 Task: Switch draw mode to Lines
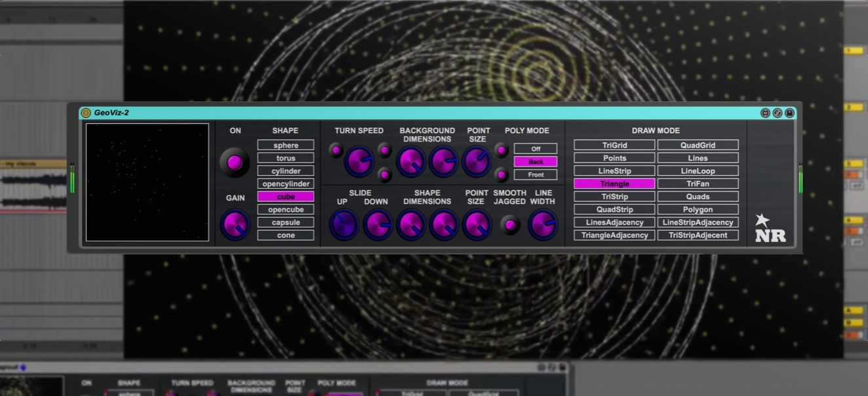(698, 158)
